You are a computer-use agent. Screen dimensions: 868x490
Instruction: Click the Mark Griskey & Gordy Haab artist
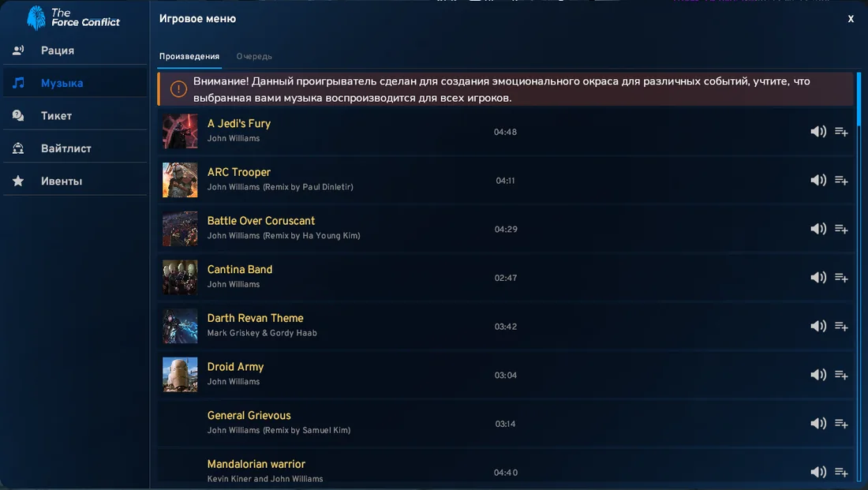click(262, 333)
